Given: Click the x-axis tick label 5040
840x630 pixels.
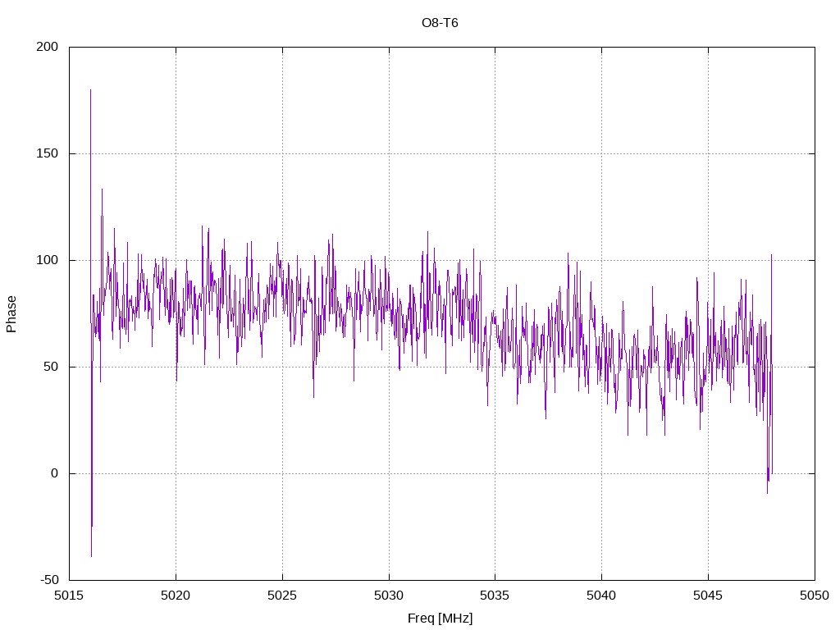Looking at the screenshot, I should tap(601, 596).
